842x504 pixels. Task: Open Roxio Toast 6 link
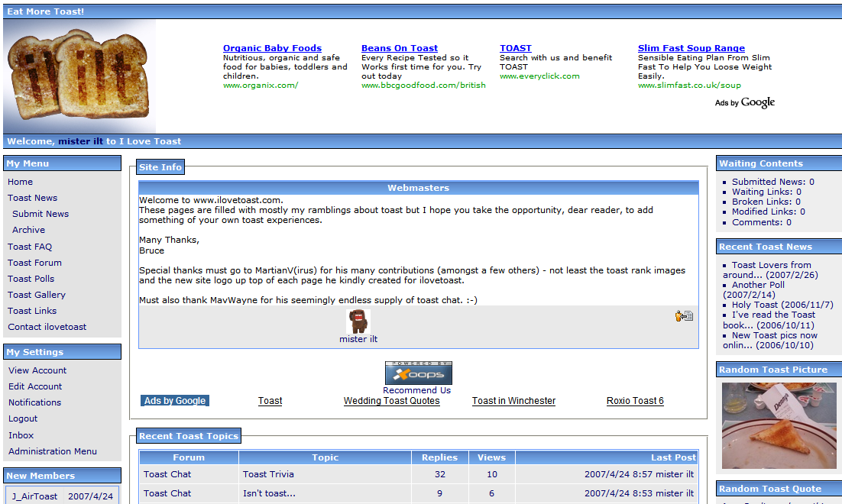point(635,401)
